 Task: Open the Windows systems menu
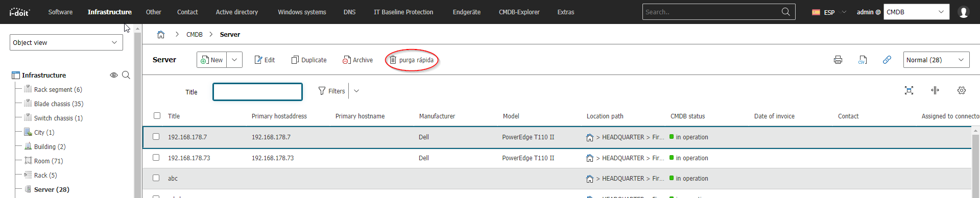click(x=302, y=12)
